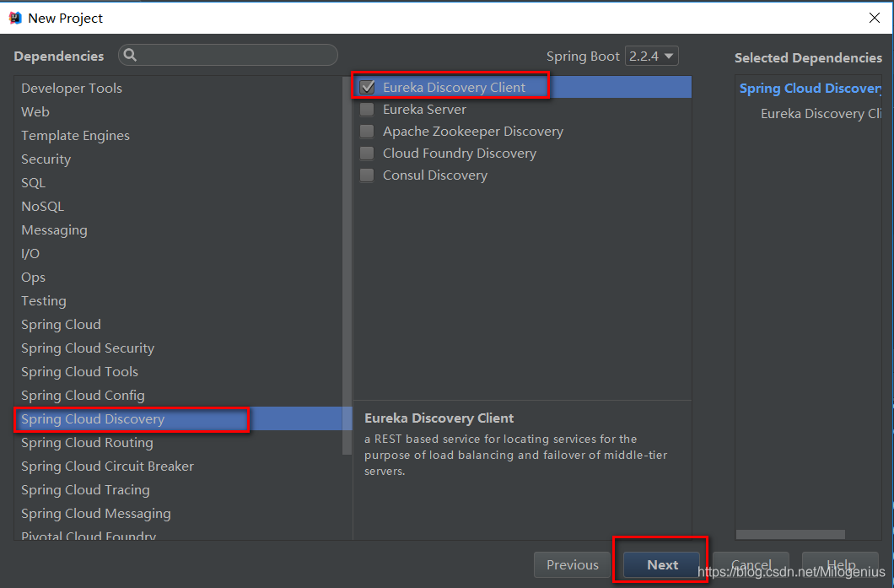Open the Spring Boot version dropdown
Screen dimensions: 894x588
tap(652, 56)
